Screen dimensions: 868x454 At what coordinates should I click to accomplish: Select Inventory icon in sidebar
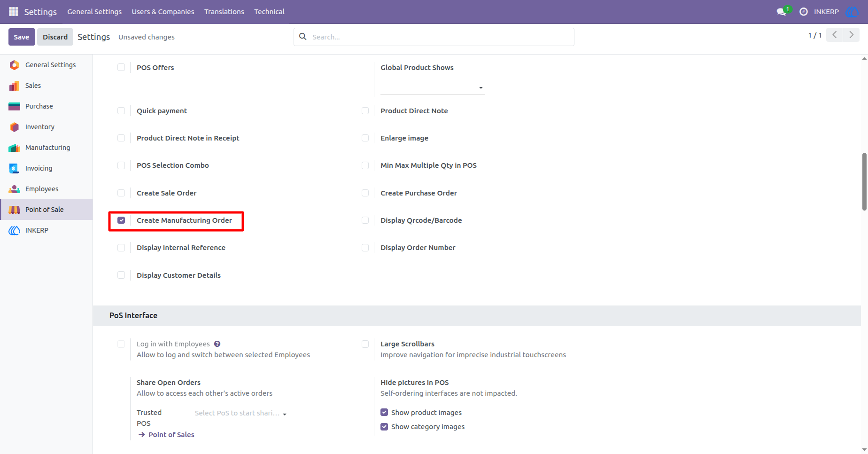(15, 127)
